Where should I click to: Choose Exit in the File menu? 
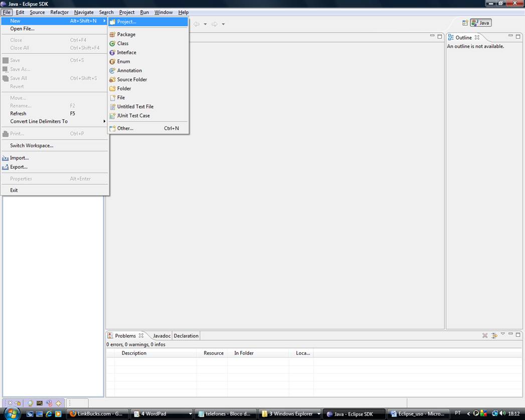pyautogui.click(x=55, y=190)
